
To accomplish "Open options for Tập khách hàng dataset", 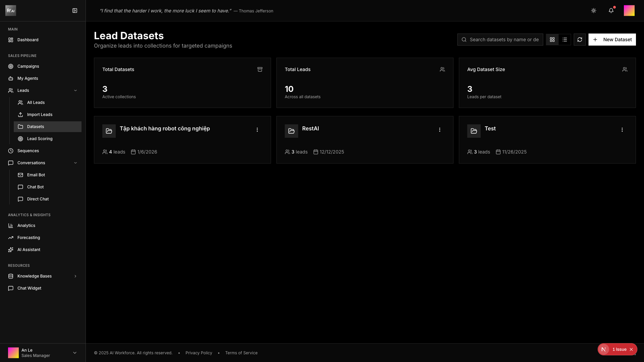I will pos(257,130).
